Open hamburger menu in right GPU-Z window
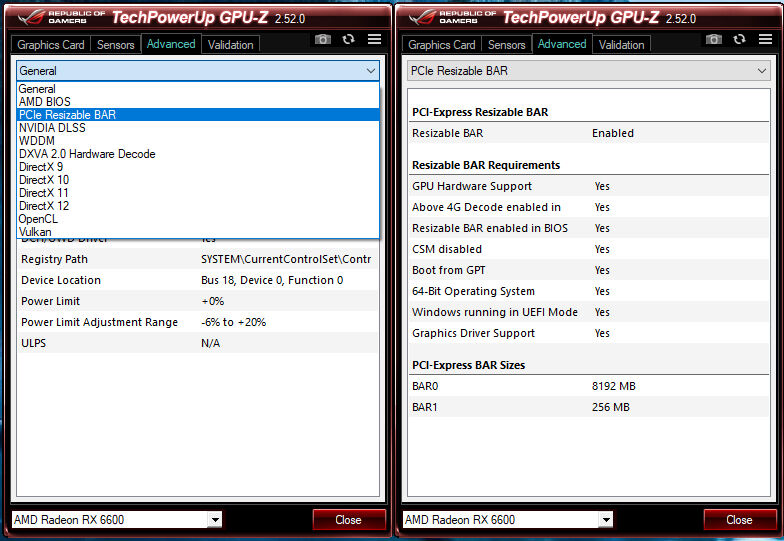This screenshot has height=541, width=784. tap(766, 39)
